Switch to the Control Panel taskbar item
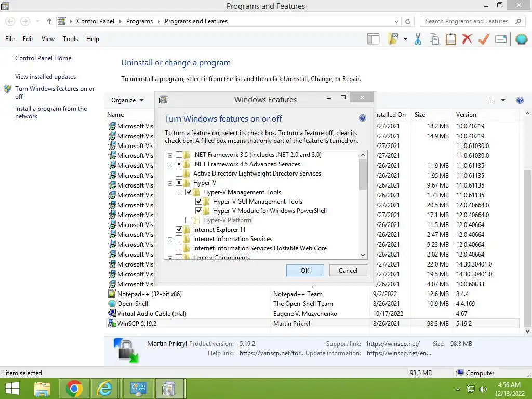 pos(138,389)
